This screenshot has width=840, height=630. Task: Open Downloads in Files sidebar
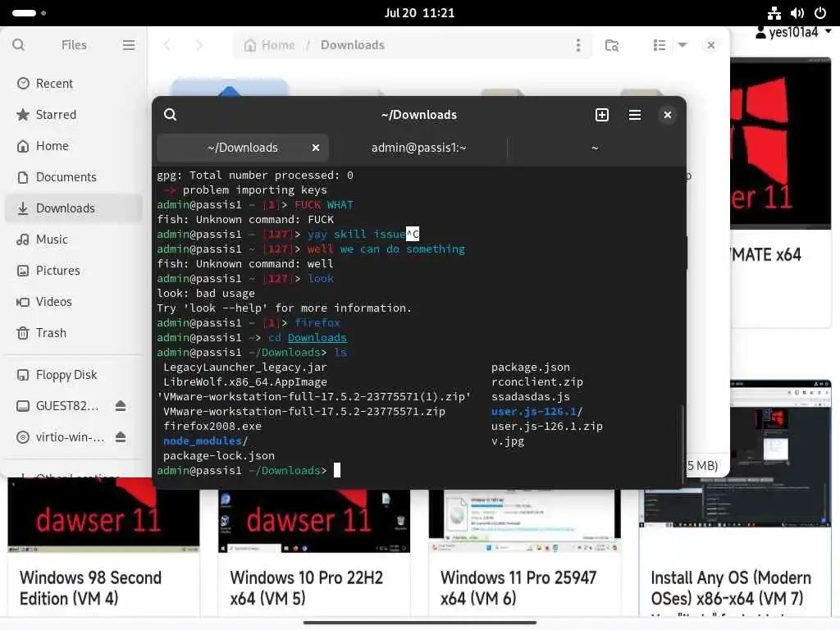(x=74, y=208)
